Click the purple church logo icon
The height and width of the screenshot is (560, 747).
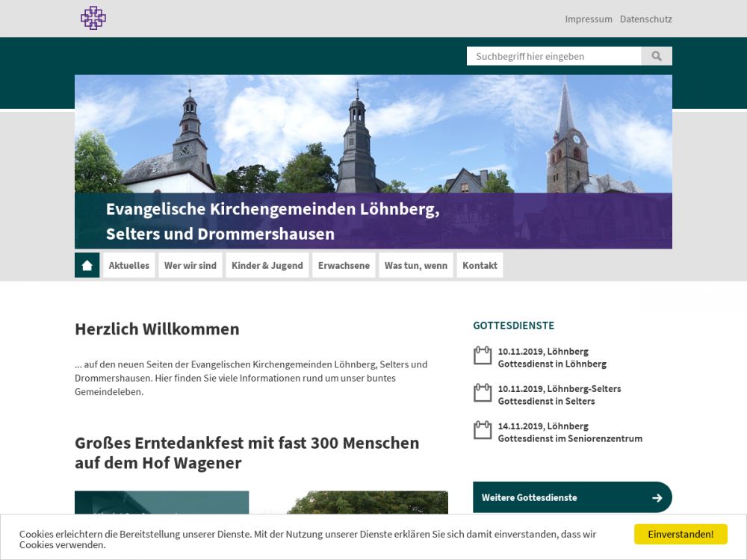point(93,18)
